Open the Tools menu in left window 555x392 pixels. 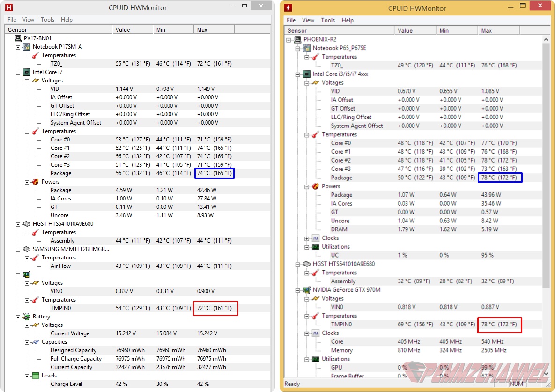(x=47, y=20)
